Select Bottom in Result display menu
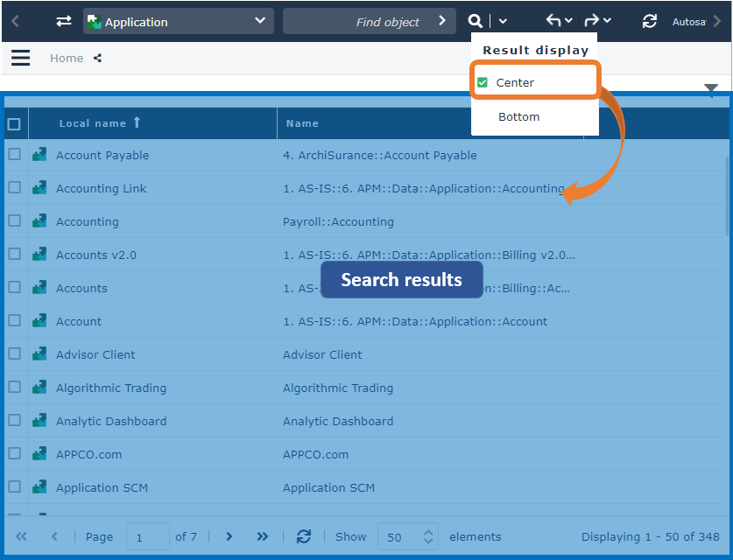Screen dimensions: 733x560 (x=518, y=116)
